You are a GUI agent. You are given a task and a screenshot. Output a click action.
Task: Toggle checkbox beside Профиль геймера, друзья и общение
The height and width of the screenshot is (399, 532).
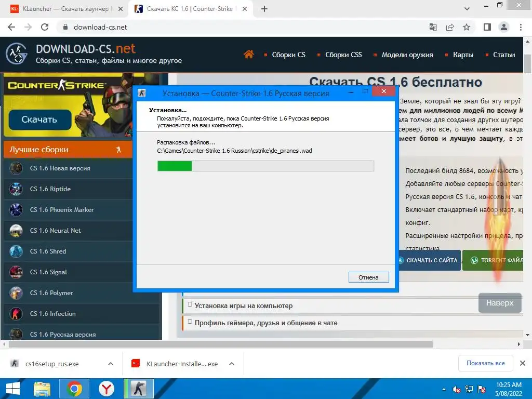pyautogui.click(x=190, y=321)
